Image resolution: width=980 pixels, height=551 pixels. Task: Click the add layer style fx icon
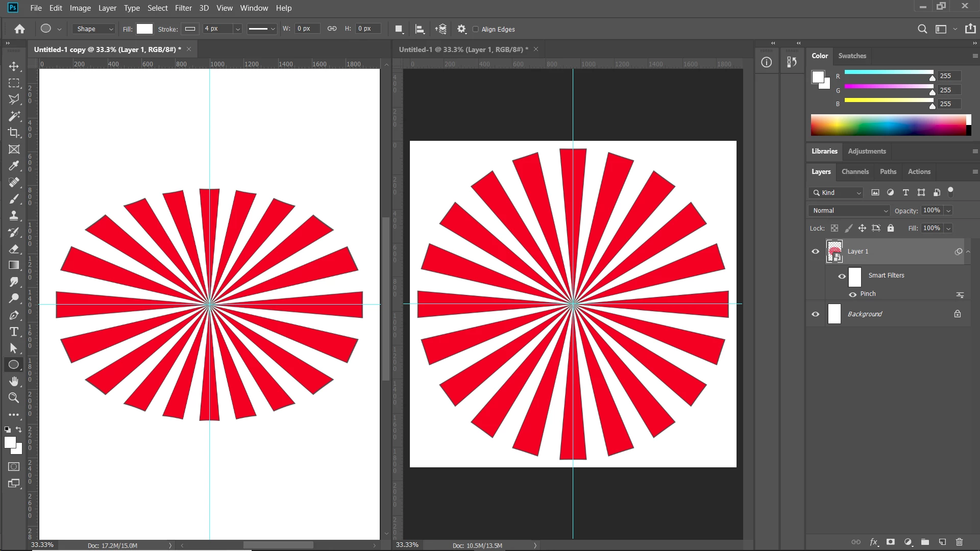click(873, 542)
